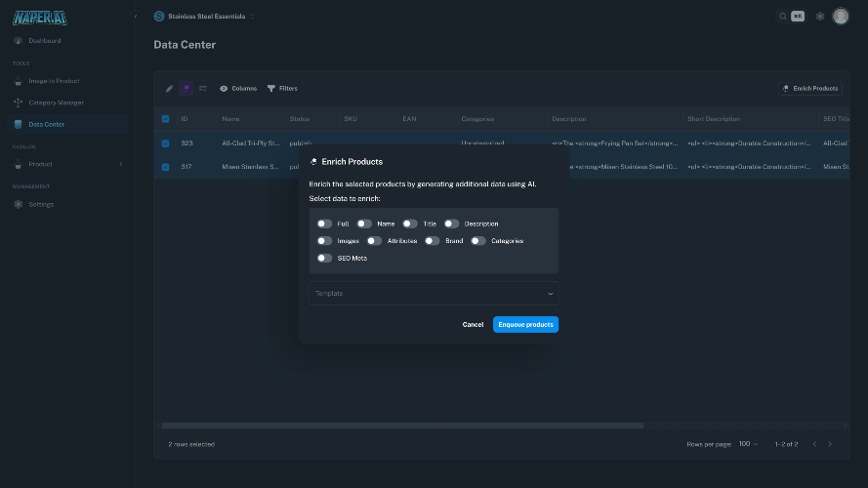868x488 pixels.
Task: Toggle the select-all checkbox in header
Action: pos(166,119)
